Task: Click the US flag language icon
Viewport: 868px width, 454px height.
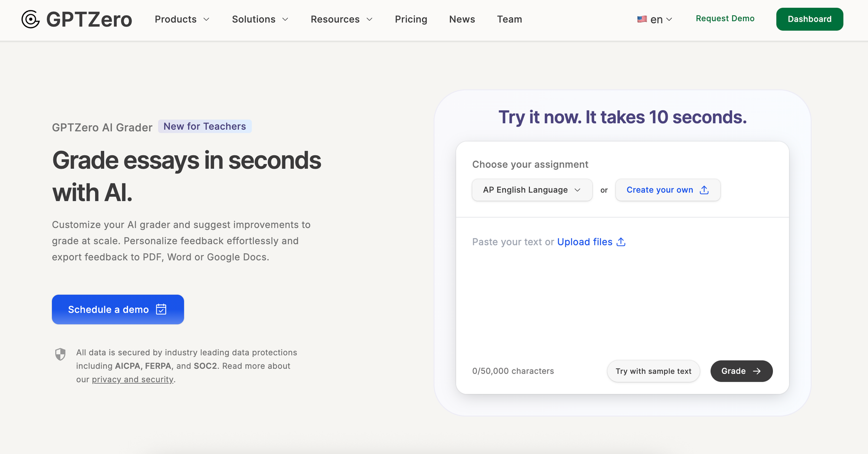Action: [x=642, y=19]
